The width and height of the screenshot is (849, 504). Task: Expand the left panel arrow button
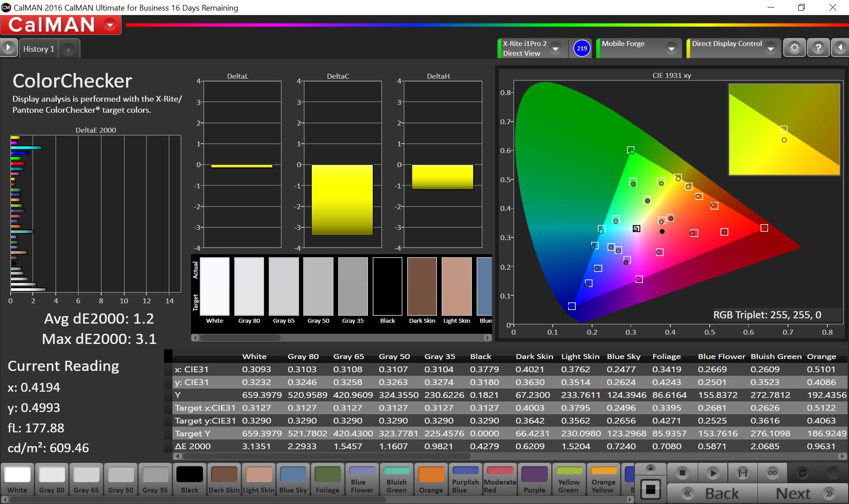[x=8, y=48]
